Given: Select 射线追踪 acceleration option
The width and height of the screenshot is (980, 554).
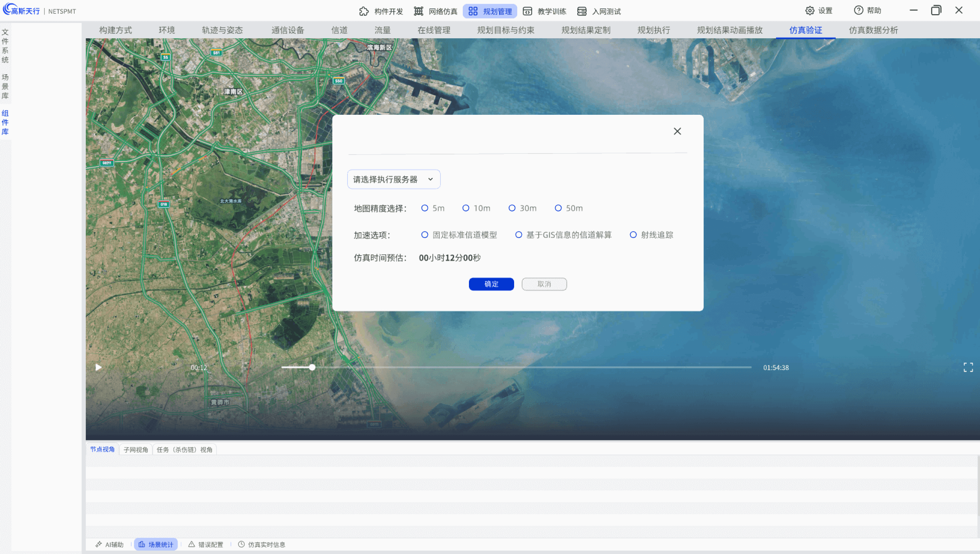Looking at the screenshot, I should click(x=633, y=235).
